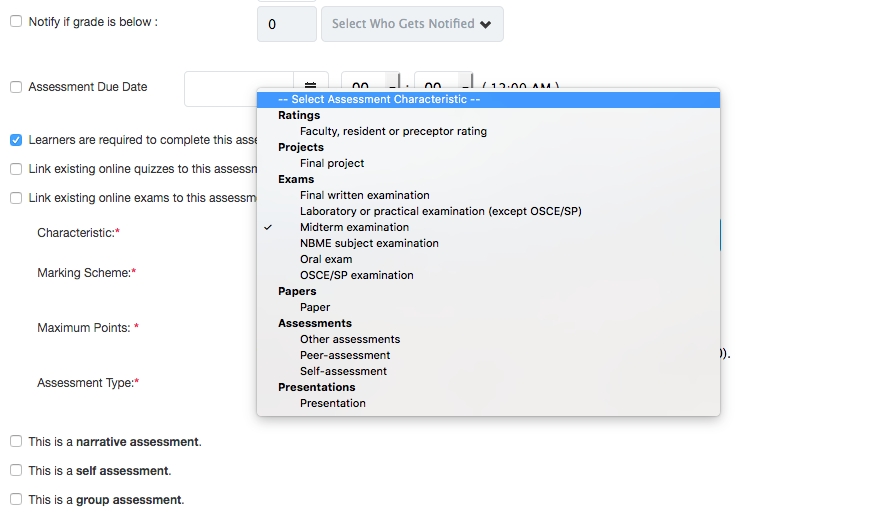Enable the group assessment checkbox

(x=16, y=499)
